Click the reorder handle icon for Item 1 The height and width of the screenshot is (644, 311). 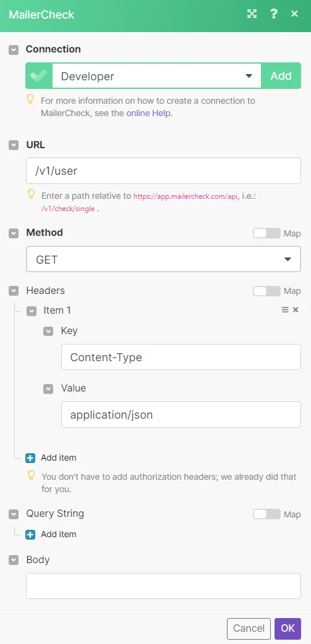coord(284,310)
